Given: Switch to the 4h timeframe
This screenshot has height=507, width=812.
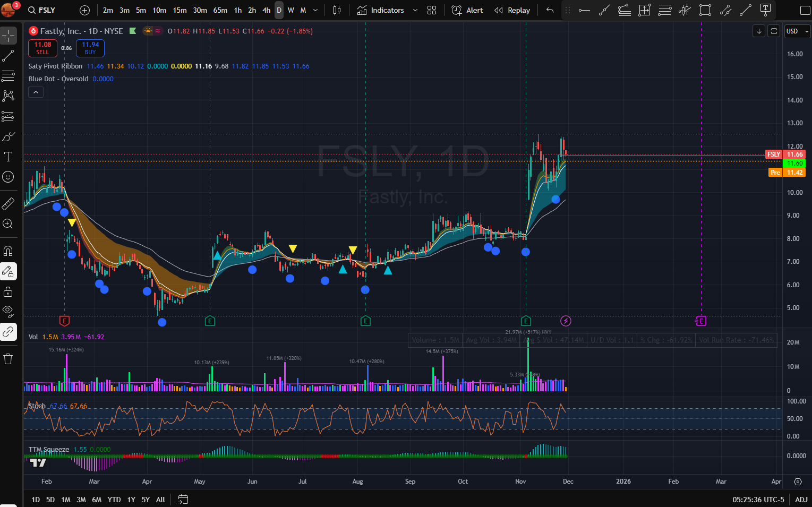Looking at the screenshot, I should pos(267,10).
